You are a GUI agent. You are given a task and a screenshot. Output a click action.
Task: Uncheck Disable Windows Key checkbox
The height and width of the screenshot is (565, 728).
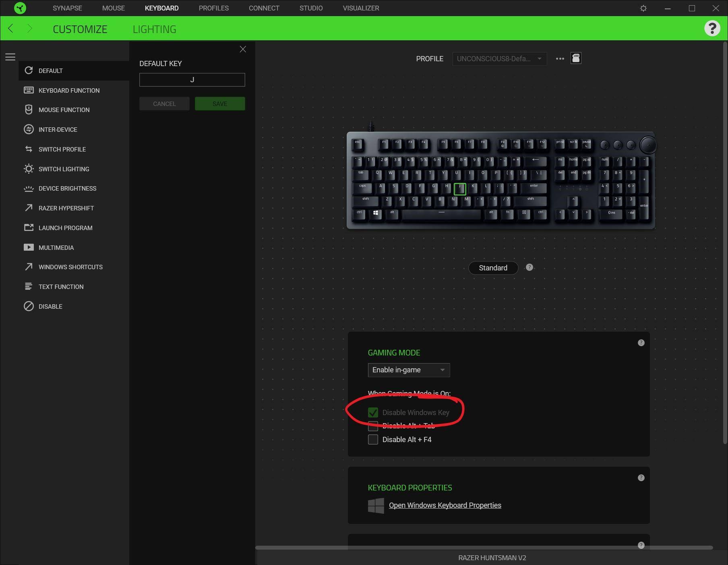[x=373, y=412]
